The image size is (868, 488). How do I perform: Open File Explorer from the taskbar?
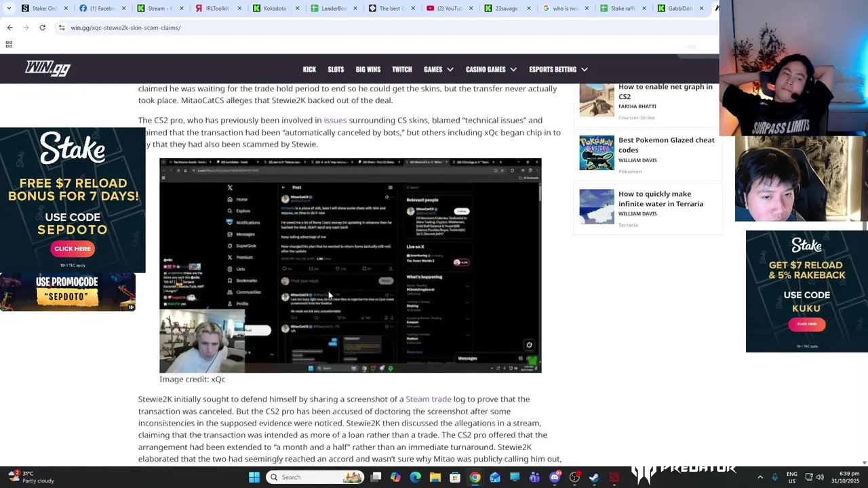click(x=435, y=477)
